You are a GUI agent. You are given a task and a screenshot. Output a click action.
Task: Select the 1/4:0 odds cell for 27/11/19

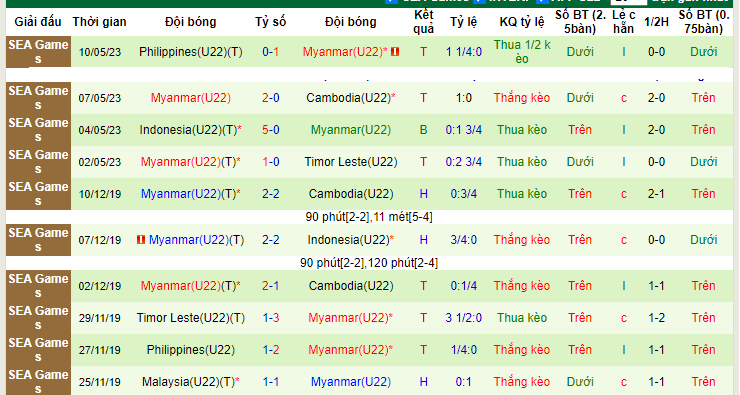click(x=463, y=350)
